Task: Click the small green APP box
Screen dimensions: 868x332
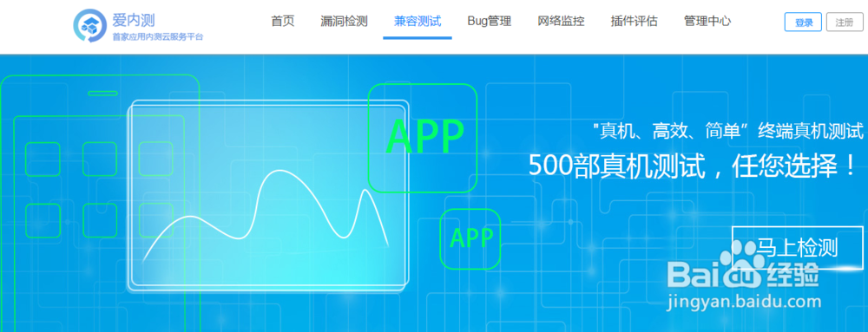Action: pos(470,238)
